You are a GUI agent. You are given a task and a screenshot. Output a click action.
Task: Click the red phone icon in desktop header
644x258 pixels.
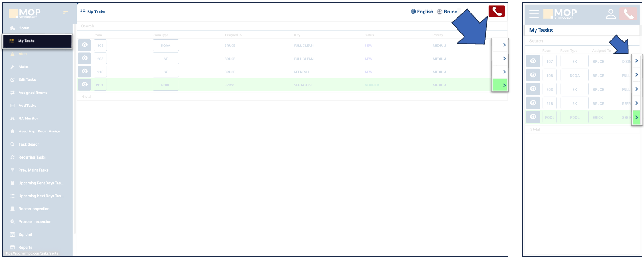coord(496,12)
